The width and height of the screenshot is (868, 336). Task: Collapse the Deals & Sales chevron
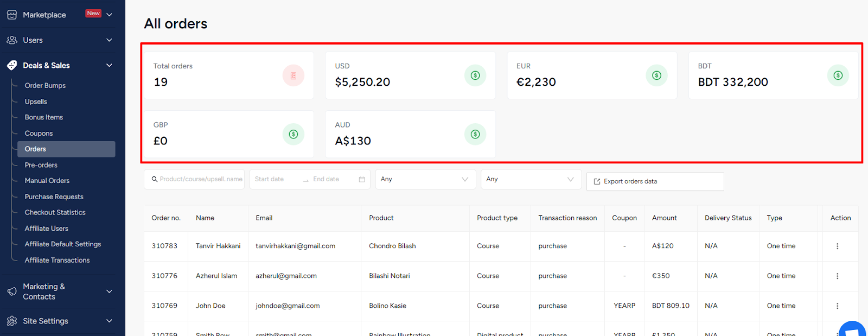(x=110, y=65)
